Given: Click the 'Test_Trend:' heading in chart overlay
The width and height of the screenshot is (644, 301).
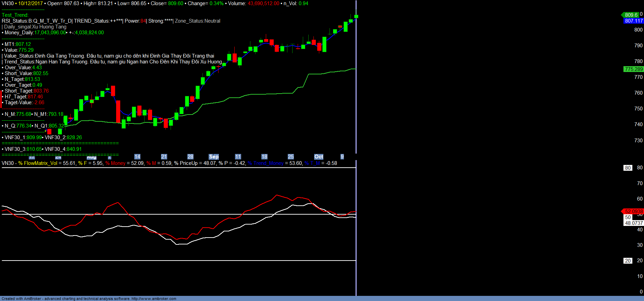Looking at the screenshot, I should (15, 15).
